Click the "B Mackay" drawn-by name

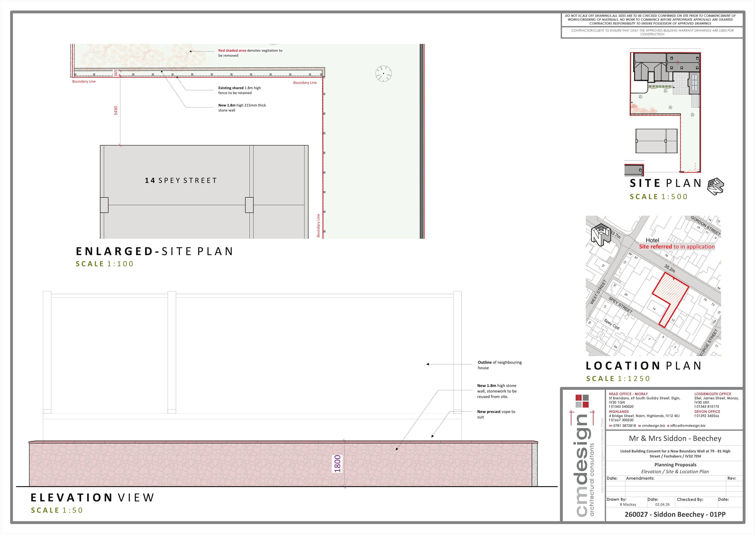pos(628,505)
